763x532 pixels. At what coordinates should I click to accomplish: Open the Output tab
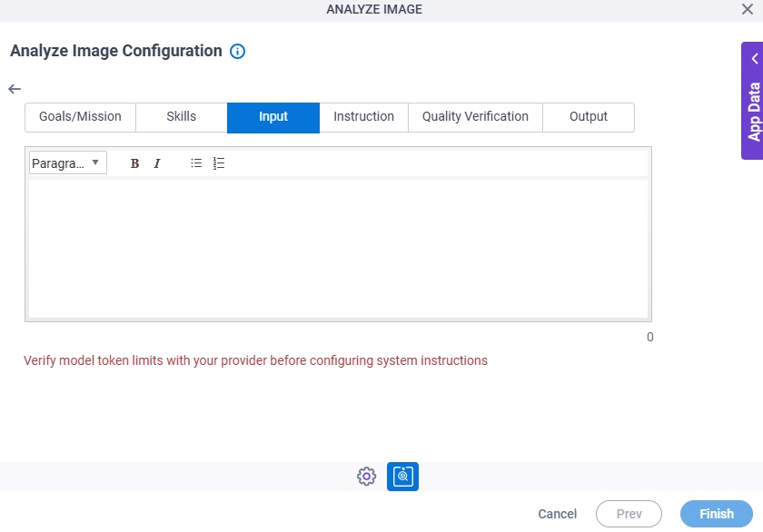[589, 117]
